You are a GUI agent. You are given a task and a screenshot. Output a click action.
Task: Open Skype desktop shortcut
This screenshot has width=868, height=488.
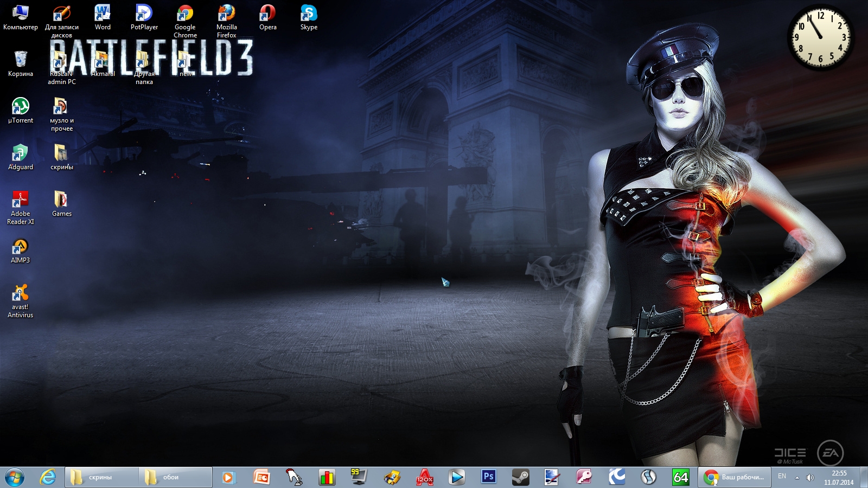coord(309,17)
